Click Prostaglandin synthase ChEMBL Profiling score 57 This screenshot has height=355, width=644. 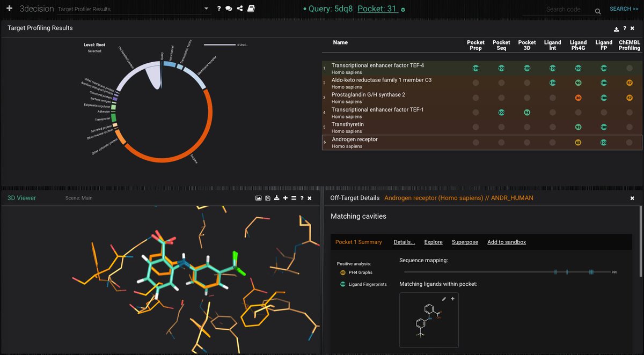click(630, 98)
